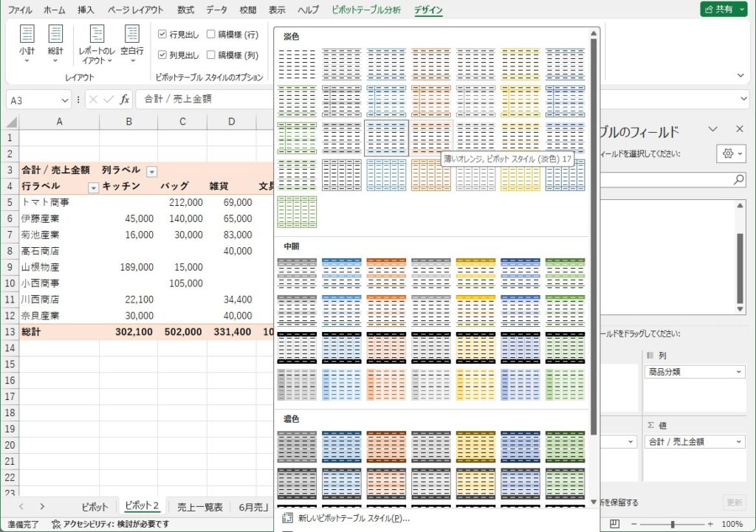Select the light orange pivot style 17 swatch
Screen dimensions: 756x532
431,137
